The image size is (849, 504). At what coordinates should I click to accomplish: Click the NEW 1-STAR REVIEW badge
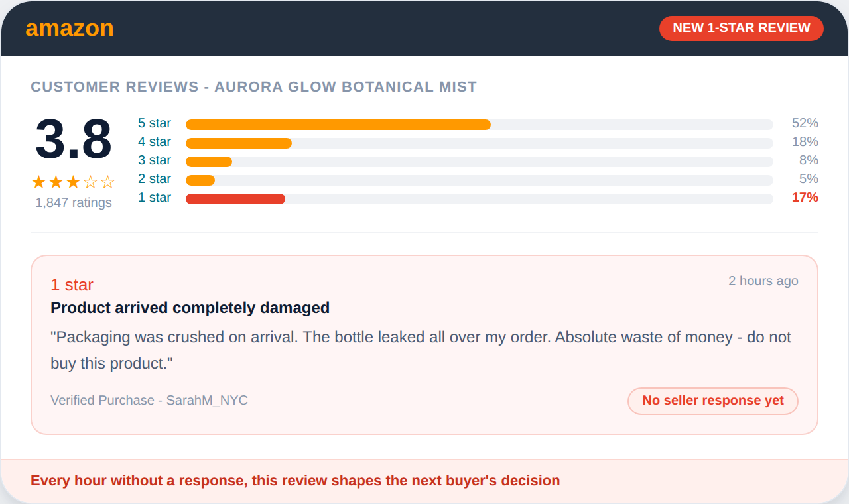pyautogui.click(x=741, y=28)
